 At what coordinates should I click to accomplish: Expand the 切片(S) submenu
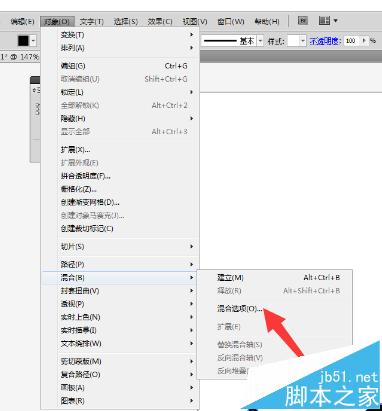(120, 247)
